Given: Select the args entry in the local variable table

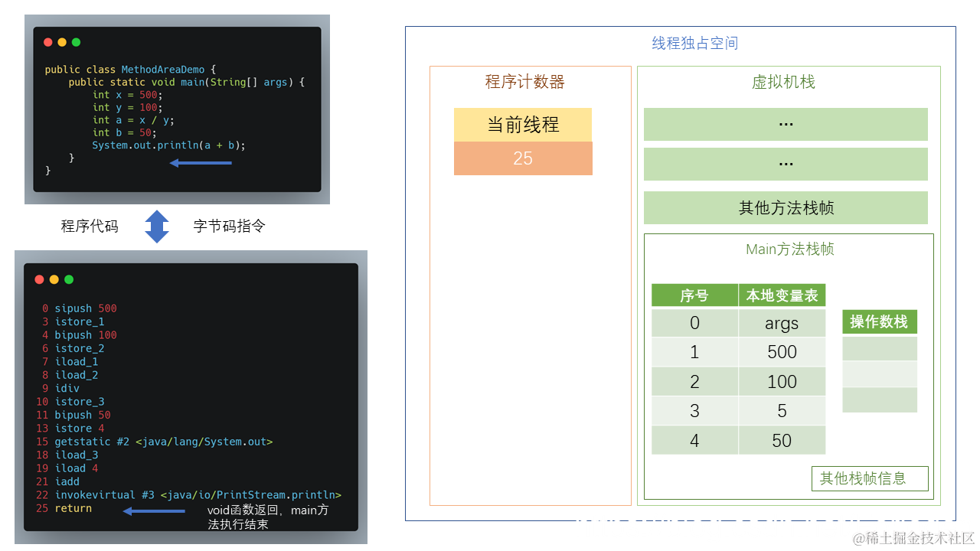Looking at the screenshot, I should coord(782,323).
